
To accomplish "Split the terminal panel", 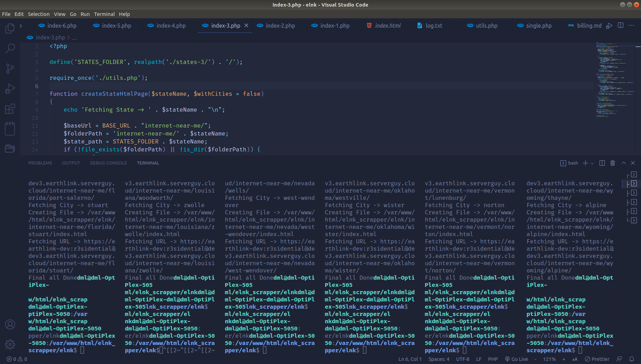I will coord(602,163).
